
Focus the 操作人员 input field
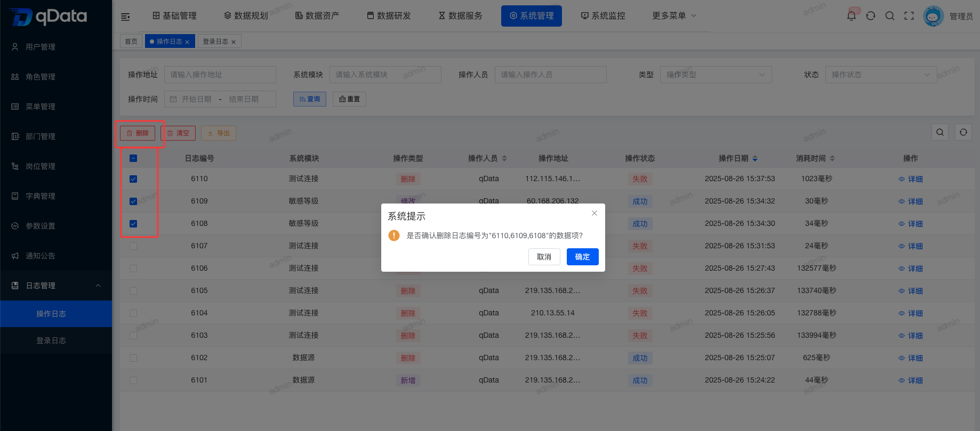(x=551, y=75)
